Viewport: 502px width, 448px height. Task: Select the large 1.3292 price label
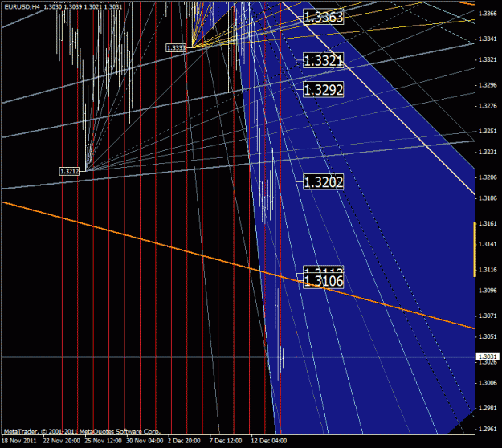tap(324, 90)
